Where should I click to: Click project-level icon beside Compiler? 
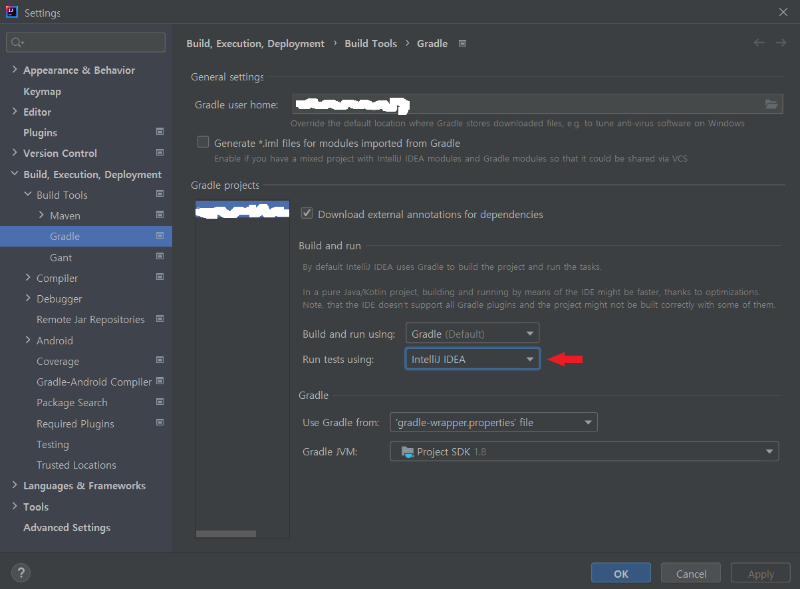(160, 277)
